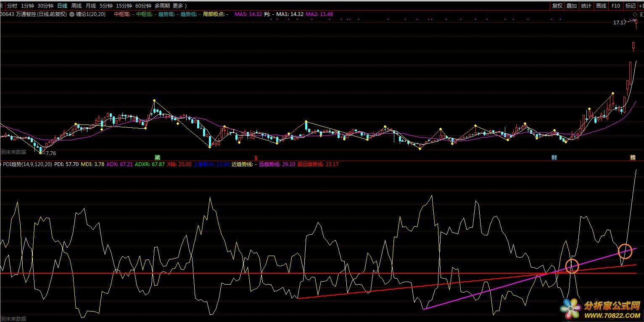Click the 叠加 overlay button
The width and height of the screenshot is (644, 322).
(572, 6)
